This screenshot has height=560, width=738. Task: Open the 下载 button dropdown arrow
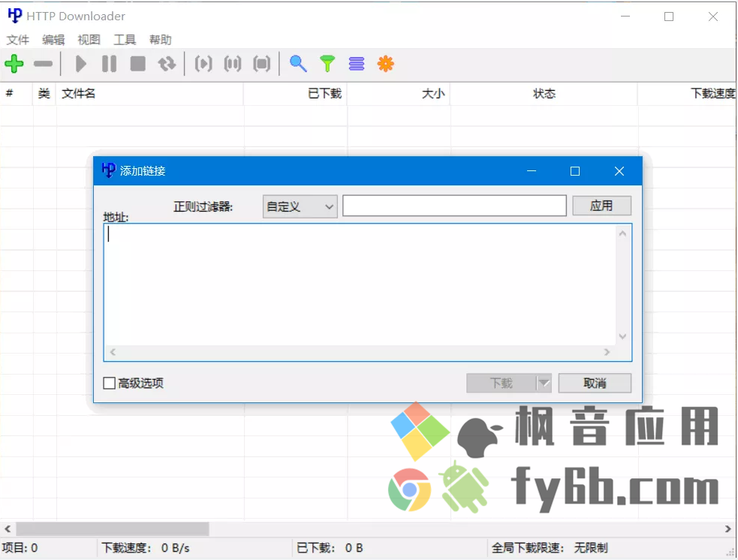[544, 383]
